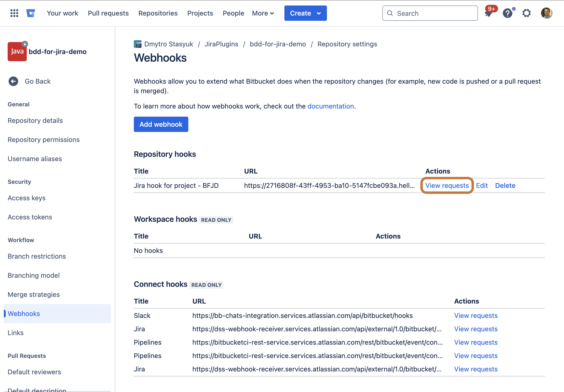The image size is (564, 392).
Task: Open the settings gear icon
Action: (x=526, y=13)
